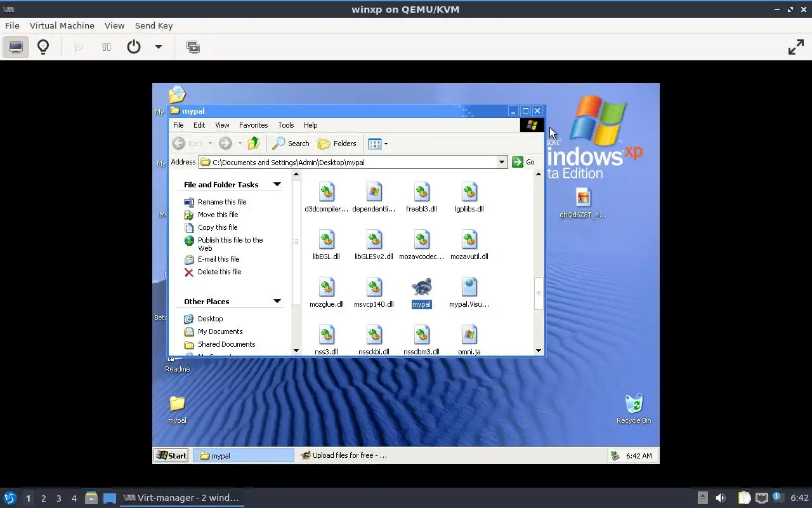Screen dimensions: 812x508
Task: Open virt-manager Virtual Machine menu
Action: (62, 25)
